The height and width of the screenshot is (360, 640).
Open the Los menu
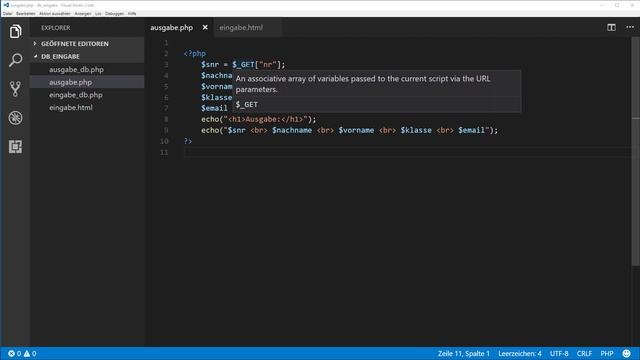(x=98, y=13)
